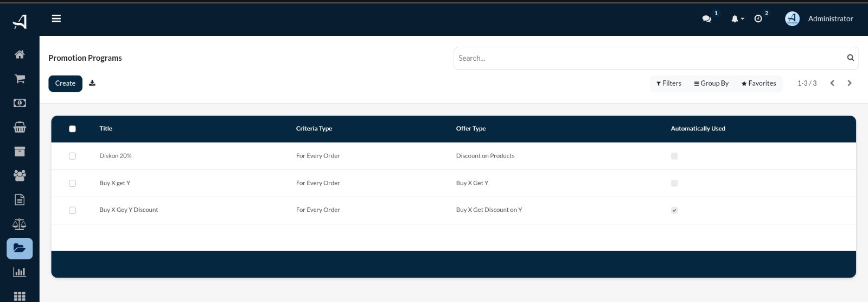Open the Buy X Gey Y Discount record
The image size is (868, 302).
point(129,210)
